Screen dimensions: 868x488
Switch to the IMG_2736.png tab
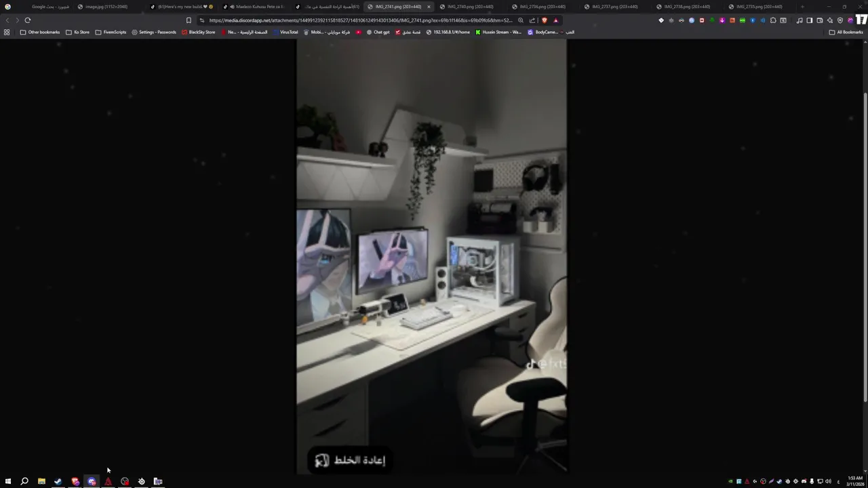542,7
